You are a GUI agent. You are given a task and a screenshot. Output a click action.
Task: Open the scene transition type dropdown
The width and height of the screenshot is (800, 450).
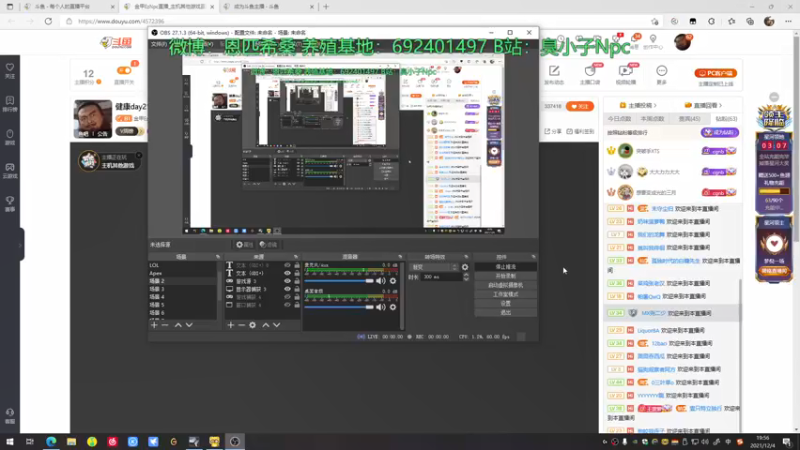(x=434, y=267)
